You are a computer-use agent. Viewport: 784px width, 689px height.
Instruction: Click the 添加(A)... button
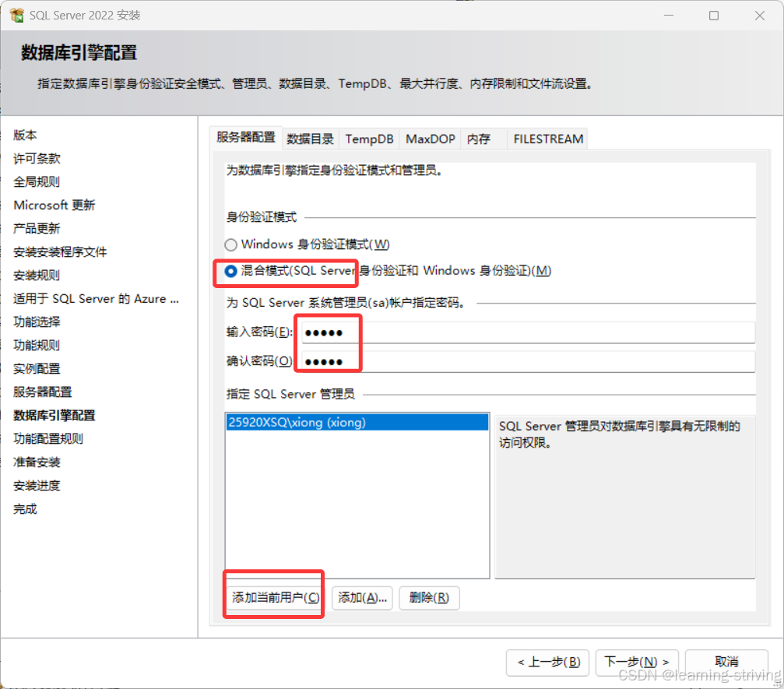tap(363, 597)
